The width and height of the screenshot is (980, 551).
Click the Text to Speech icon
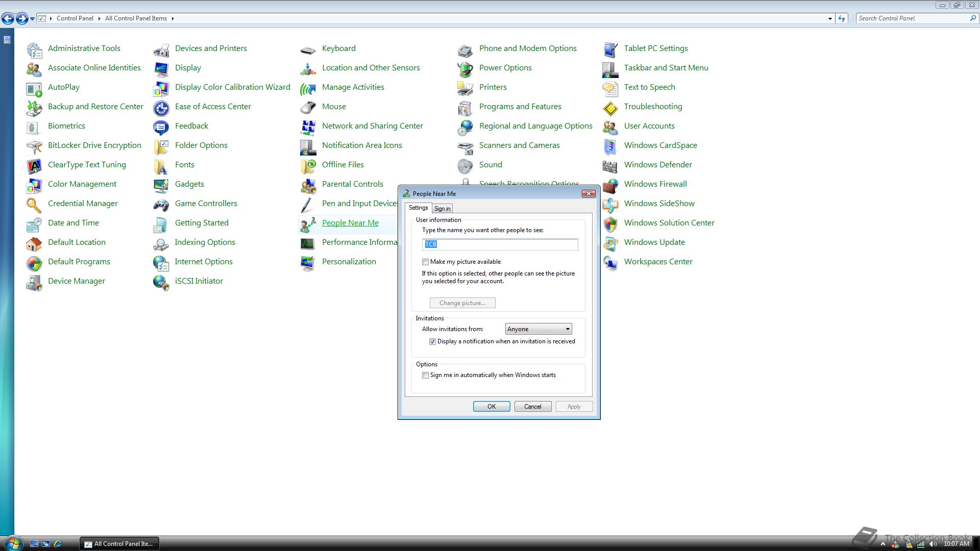(610, 88)
